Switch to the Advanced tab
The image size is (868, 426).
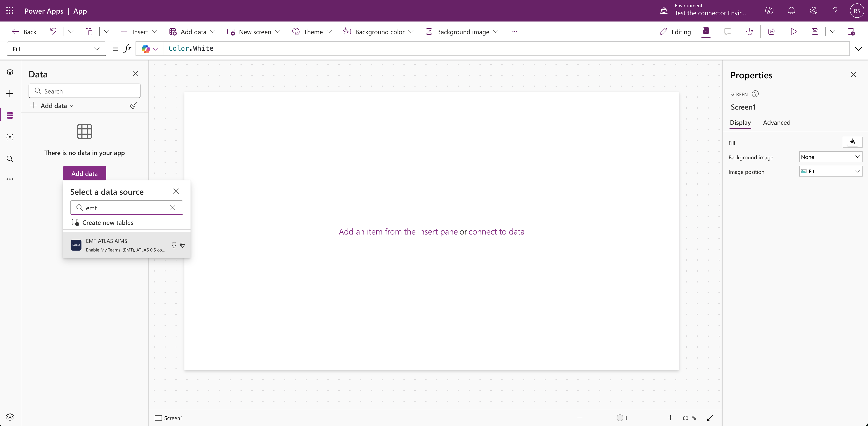pos(776,123)
